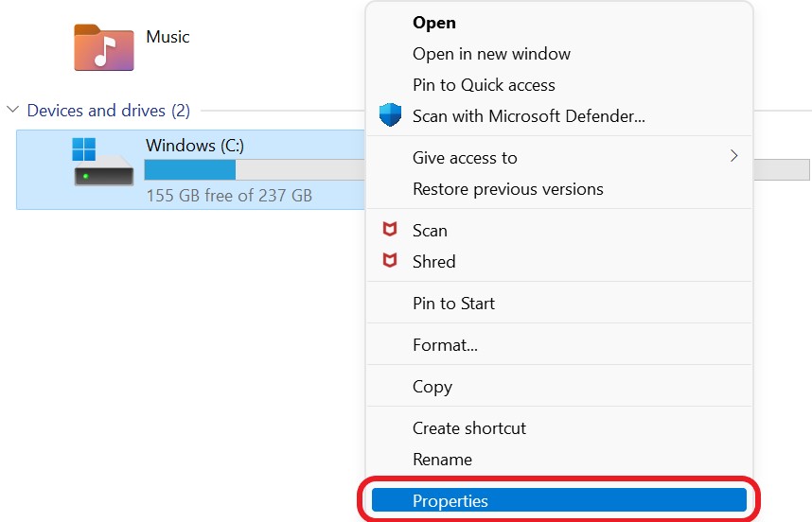This screenshot has height=522, width=812.
Task: Pin the drive to Quick access
Action: (484, 85)
